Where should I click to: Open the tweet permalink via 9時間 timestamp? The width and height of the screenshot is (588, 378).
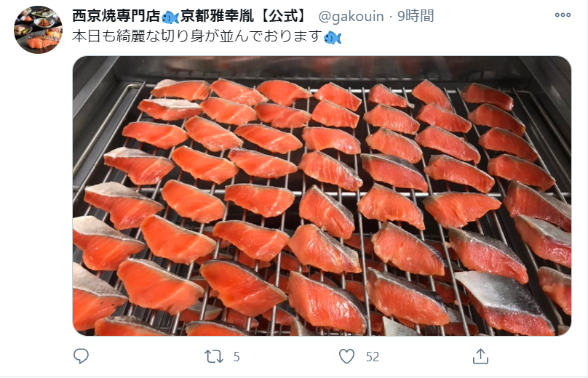point(416,16)
